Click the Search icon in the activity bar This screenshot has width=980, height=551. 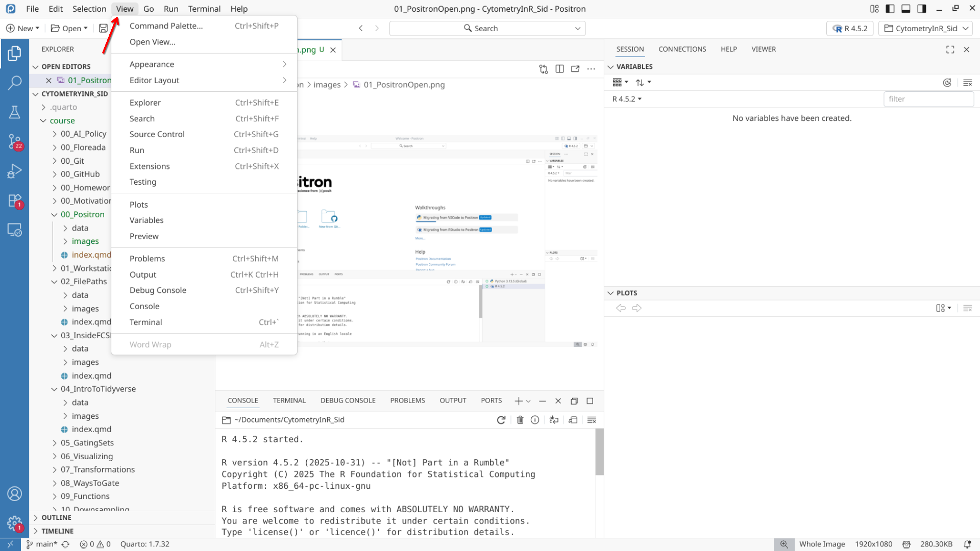tap(14, 83)
